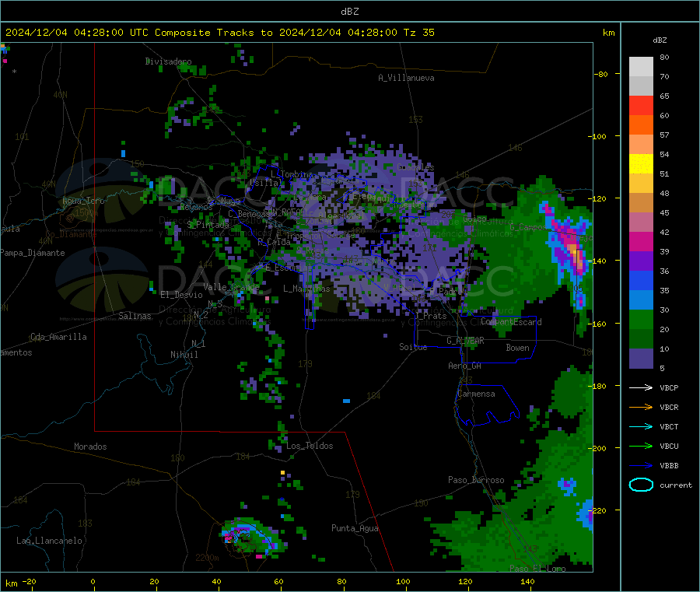This screenshot has height=592, width=700.
Task: Select the purple 5 dBZ color swatch
Action: [641, 359]
